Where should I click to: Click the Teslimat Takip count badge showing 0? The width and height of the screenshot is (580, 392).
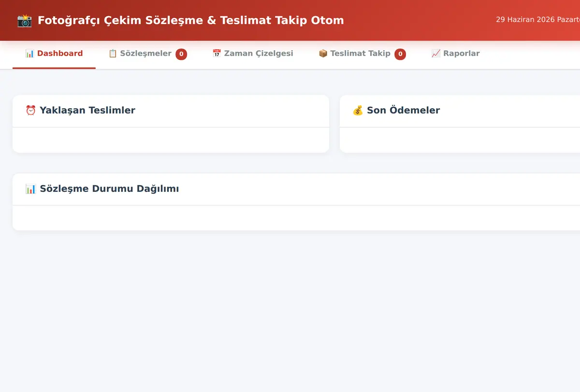400,54
